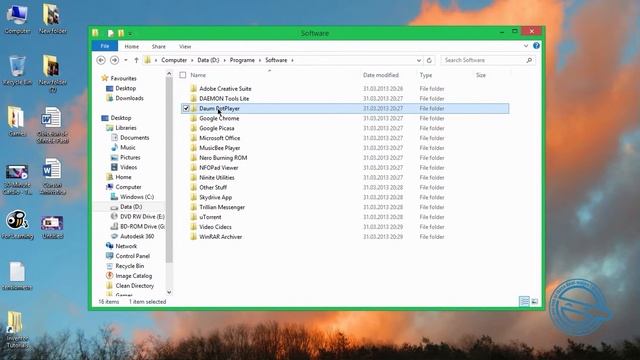Click the search magnifier icon
This screenshot has width=640, height=360.
point(529,60)
